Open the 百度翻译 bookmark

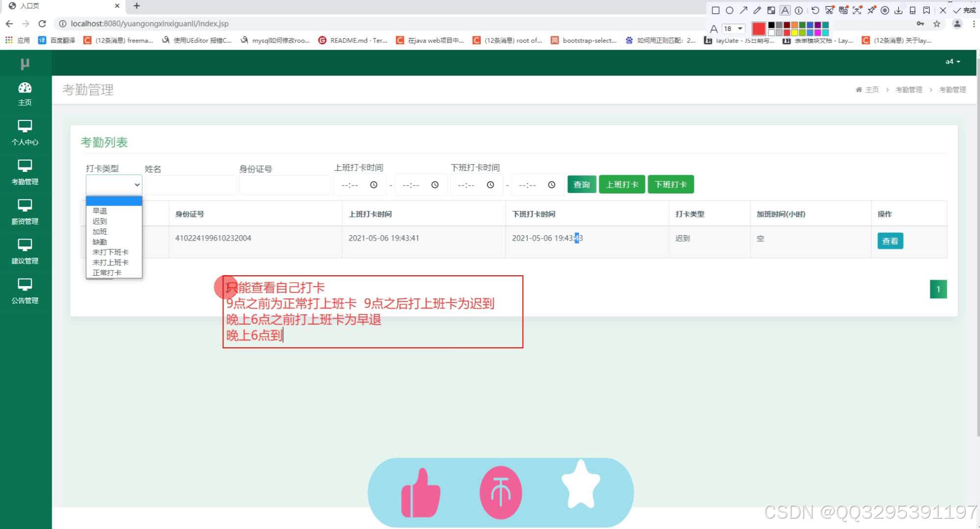click(57, 40)
